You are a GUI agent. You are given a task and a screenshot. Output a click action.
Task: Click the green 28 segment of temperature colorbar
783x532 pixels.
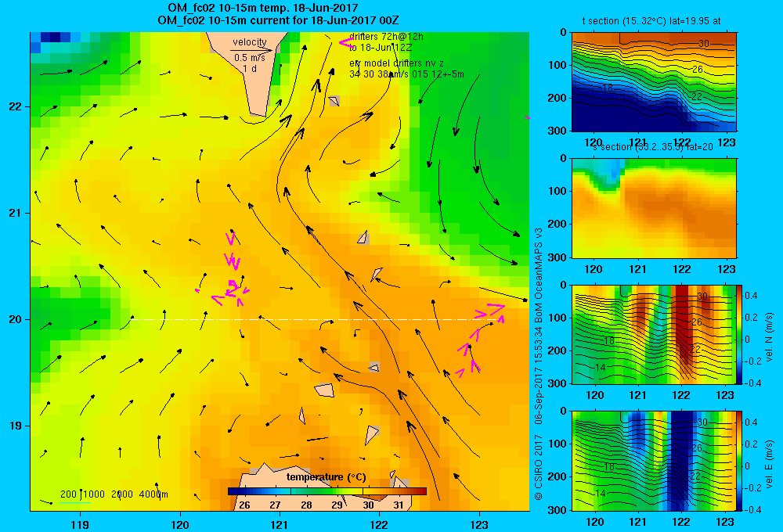[x=307, y=491]
